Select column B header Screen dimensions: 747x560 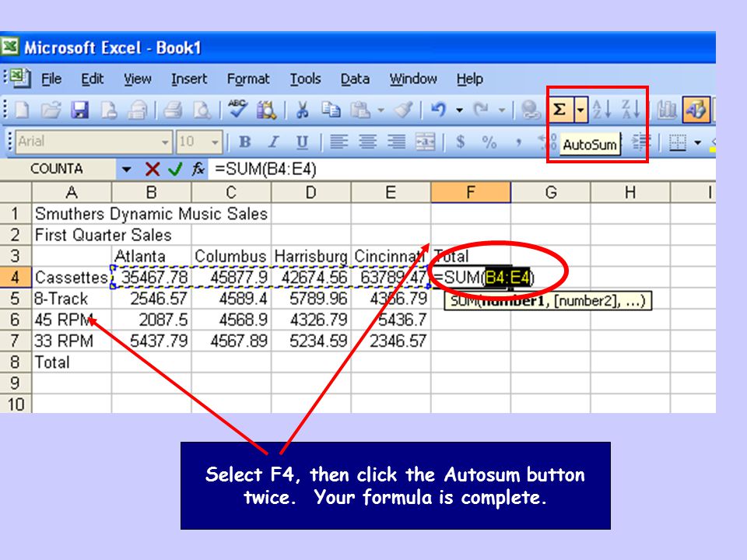tap(152, 192)
